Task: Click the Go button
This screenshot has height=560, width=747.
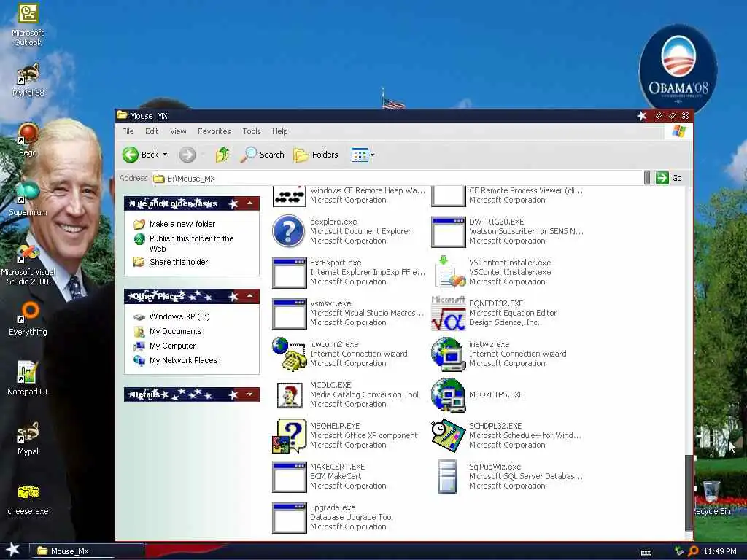Action: 670,178
